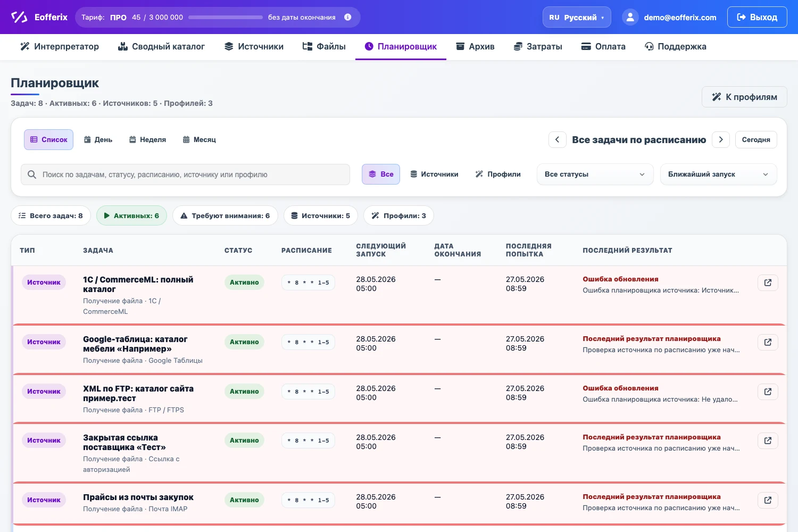Open the Поддержка tab

675,47
